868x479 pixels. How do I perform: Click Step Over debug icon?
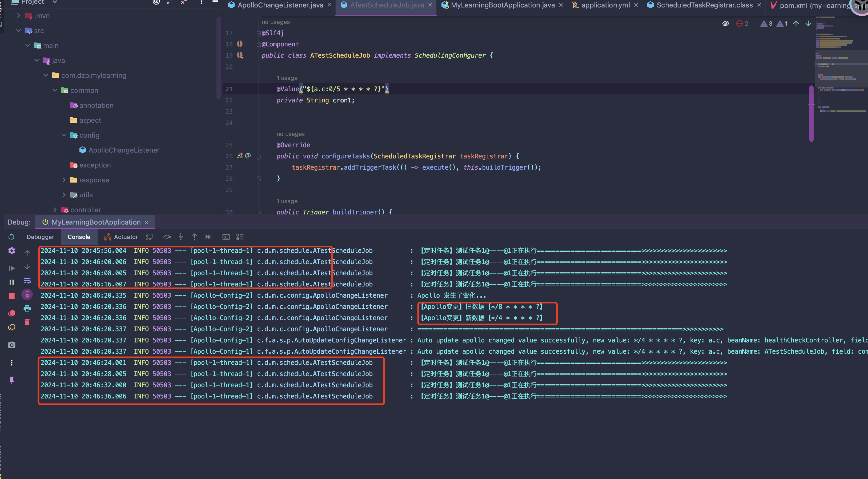tap(167, 237)
